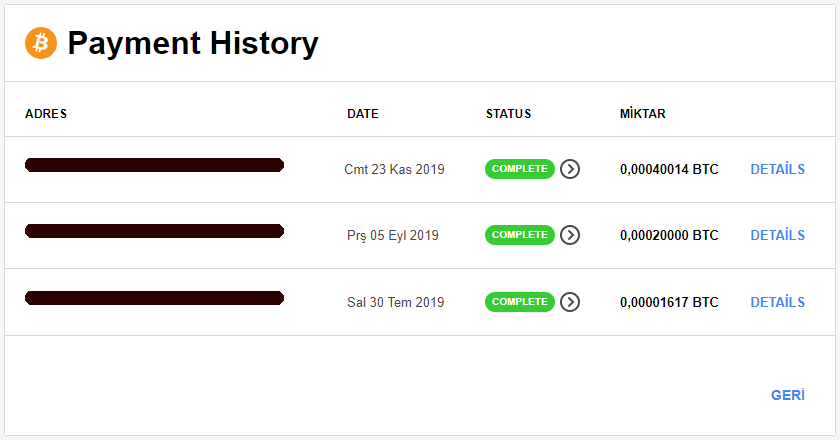Select the MİKTAR column header

click(x=643, y=114)
